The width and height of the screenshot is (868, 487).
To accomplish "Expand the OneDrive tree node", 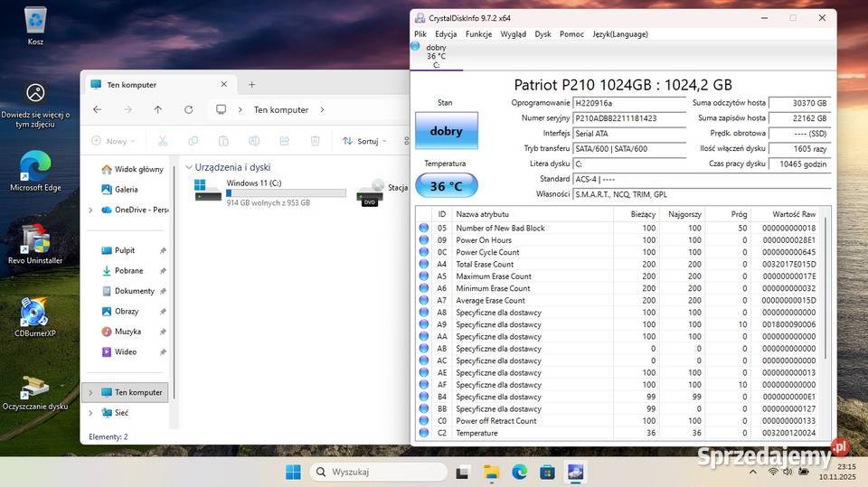I will tap(90, 210).
